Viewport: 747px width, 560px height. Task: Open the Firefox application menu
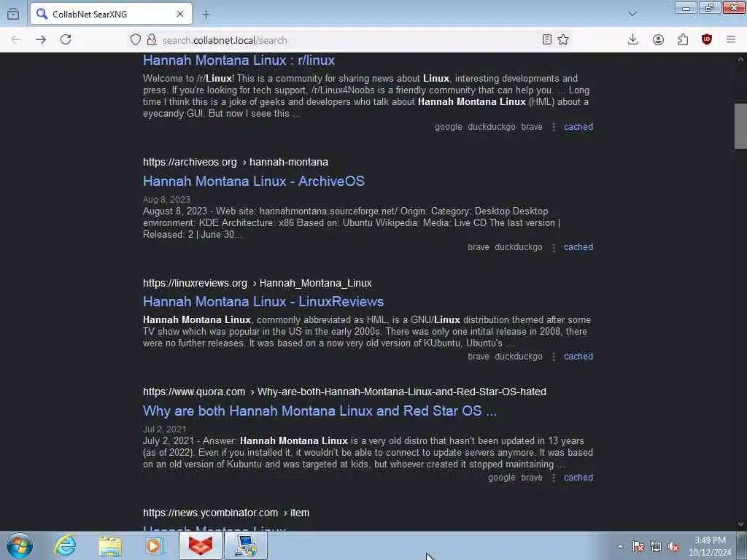pyautogui.click(x=731, y=40)
